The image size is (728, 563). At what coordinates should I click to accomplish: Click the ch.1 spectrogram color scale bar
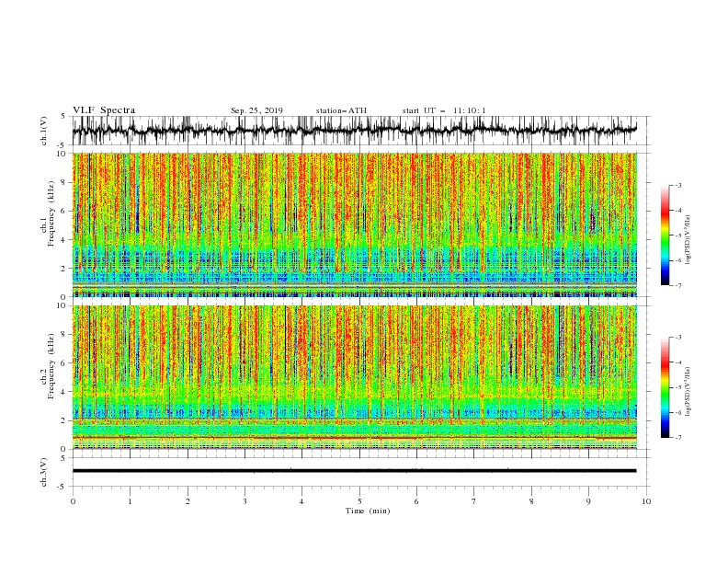(x=665, y=236)
